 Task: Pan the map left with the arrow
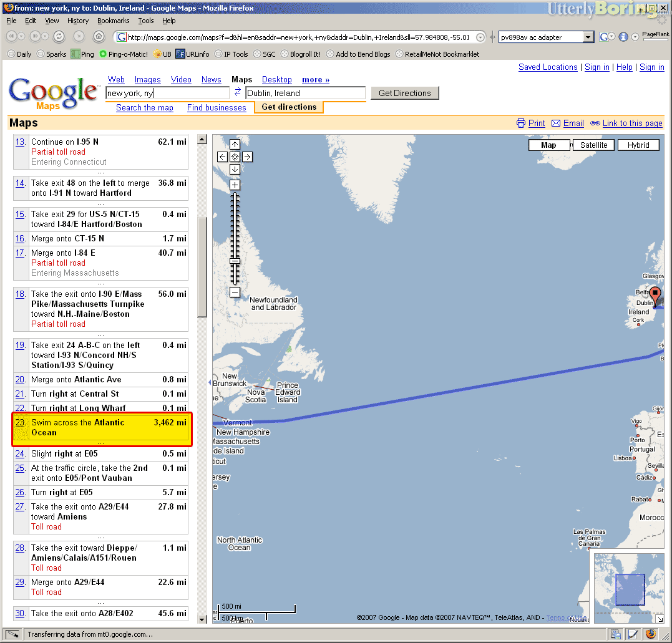[x=223, y=157]
